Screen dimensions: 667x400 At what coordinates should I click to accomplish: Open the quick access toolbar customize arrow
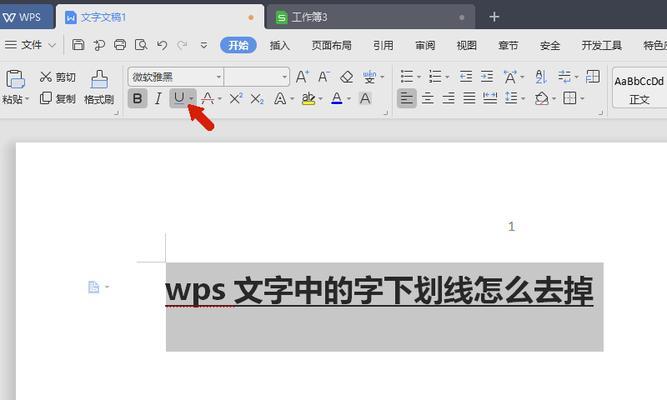204,45
